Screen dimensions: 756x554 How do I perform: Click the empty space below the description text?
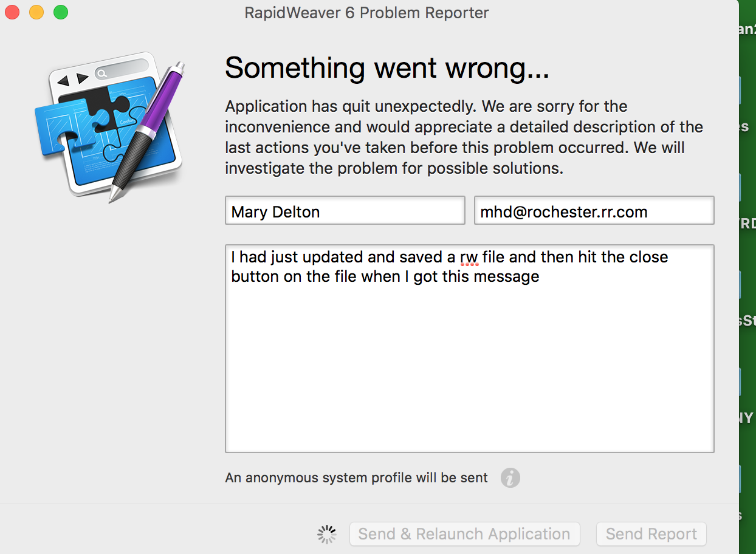469,377
